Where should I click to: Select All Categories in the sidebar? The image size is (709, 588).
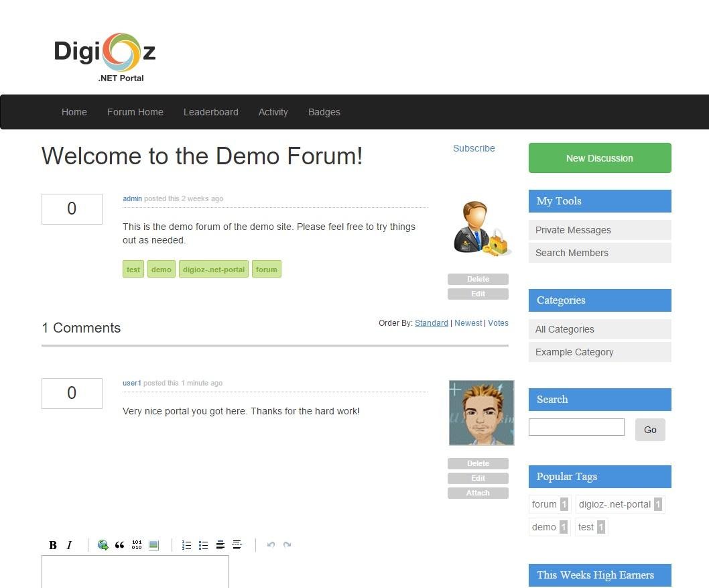[564, 329]
